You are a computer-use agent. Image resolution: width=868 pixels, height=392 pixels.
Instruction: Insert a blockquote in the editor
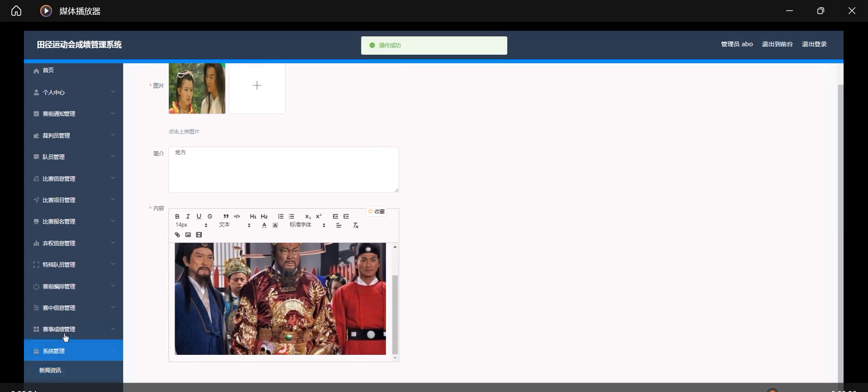tap(226, 216)
